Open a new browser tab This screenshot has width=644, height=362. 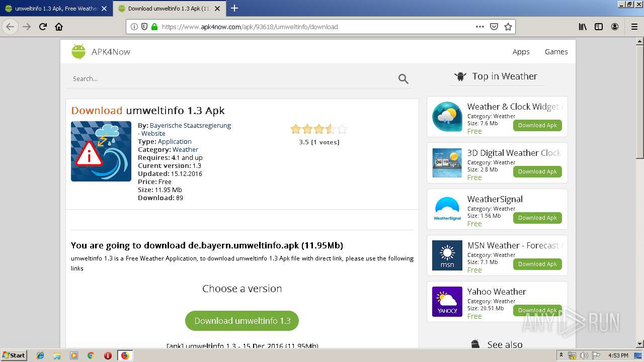[234, 8]
